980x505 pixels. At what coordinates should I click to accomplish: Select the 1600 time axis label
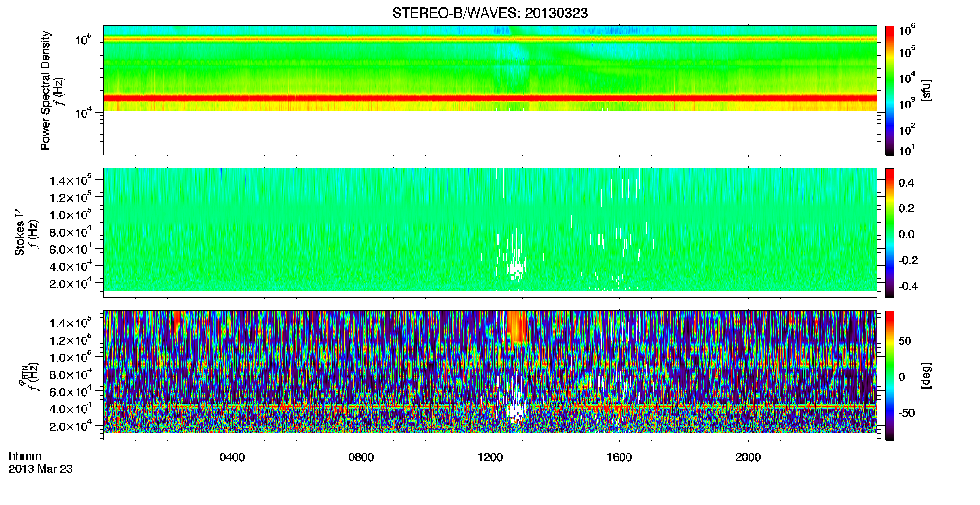[x=619, y=457]
